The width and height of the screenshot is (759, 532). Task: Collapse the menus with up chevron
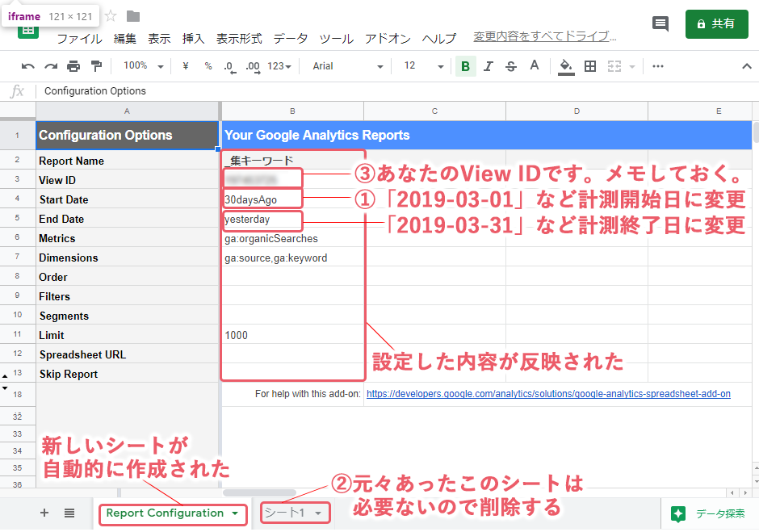[x=747, y=66]
